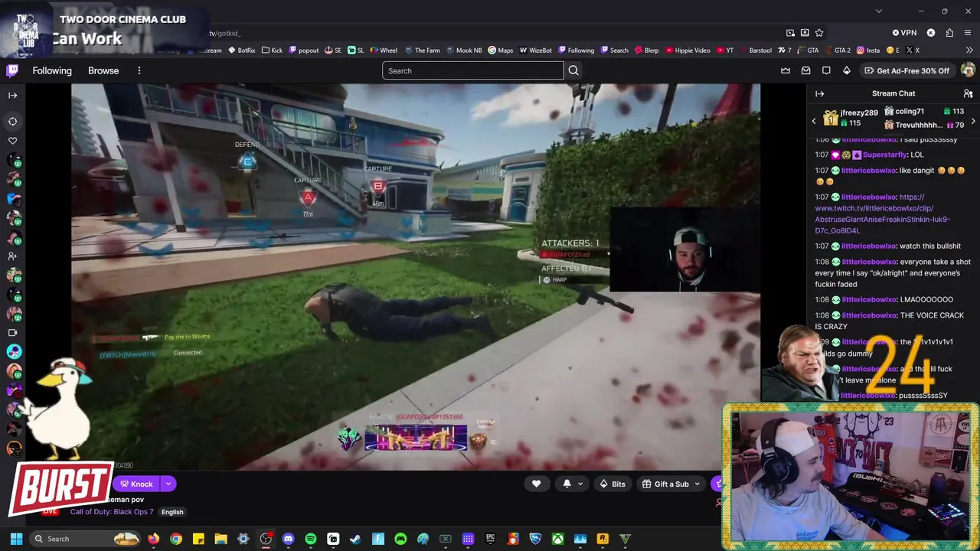Screen dimensions: 980x551
Task: Open the recommended users icon in sidebar
Action: 13,256
